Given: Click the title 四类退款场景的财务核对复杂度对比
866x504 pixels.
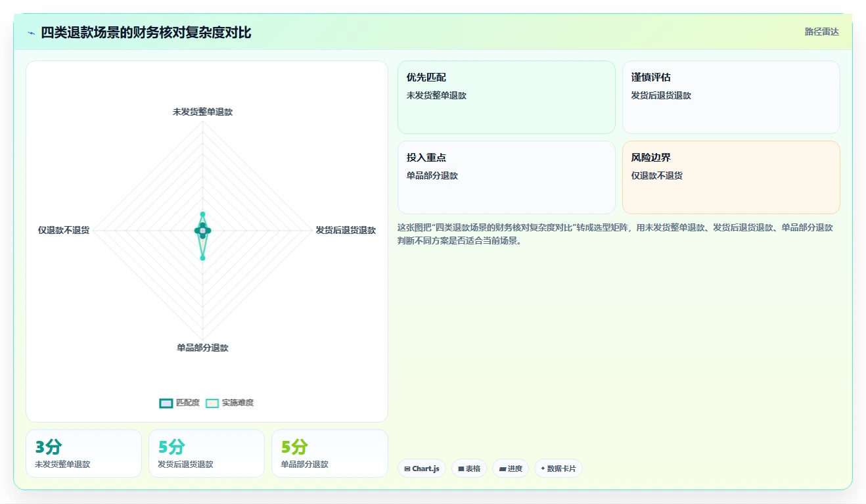Looking at the screenshot, I should point(146,32).
